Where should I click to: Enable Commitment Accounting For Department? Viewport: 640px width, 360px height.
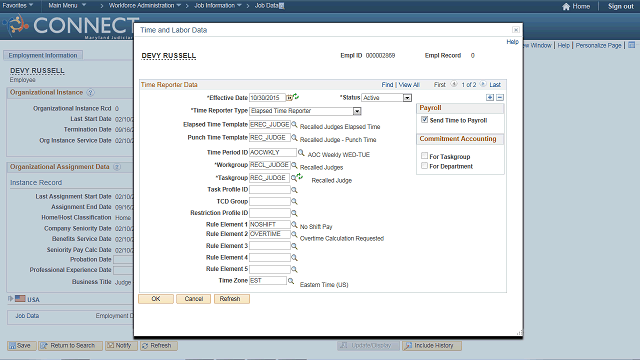tap(424, 166)
